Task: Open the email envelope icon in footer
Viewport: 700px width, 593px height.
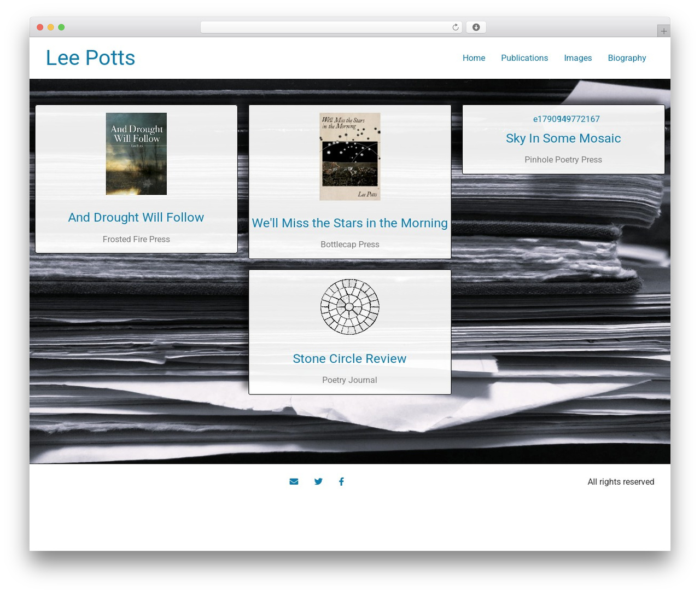Action: click(294, 481)
